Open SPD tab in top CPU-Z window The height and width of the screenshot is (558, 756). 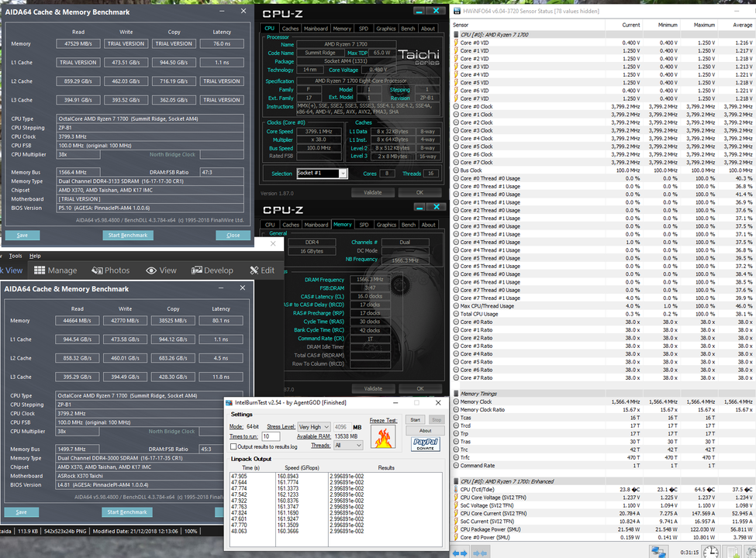coord(364,29)
